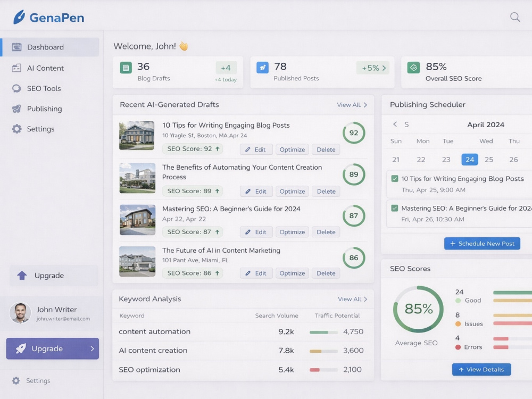The image size is (532, 399).
Task: Click the john.writer@email.com address
Action: (x=63, y=319)
